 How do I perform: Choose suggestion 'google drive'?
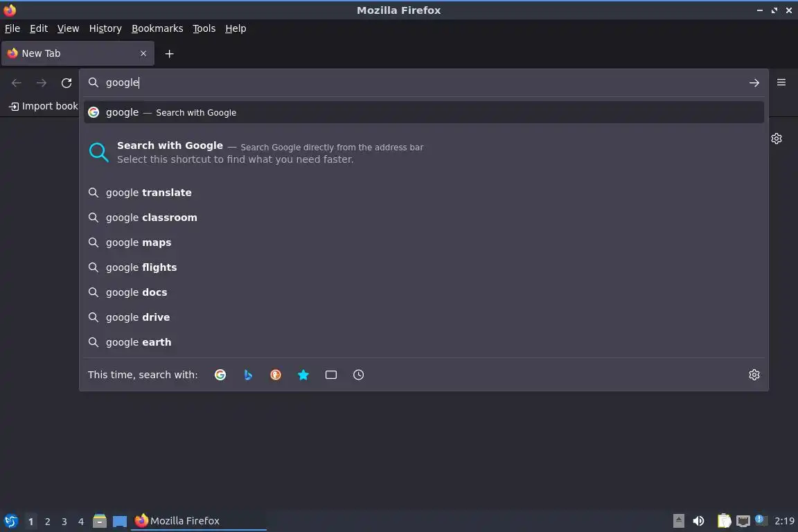pos(424,317)
